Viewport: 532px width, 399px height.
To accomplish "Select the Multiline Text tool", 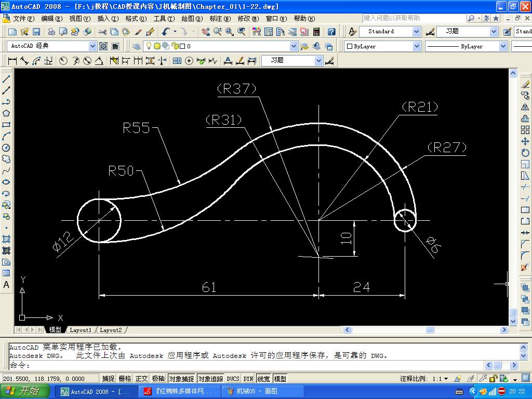I will coord(6,285).
